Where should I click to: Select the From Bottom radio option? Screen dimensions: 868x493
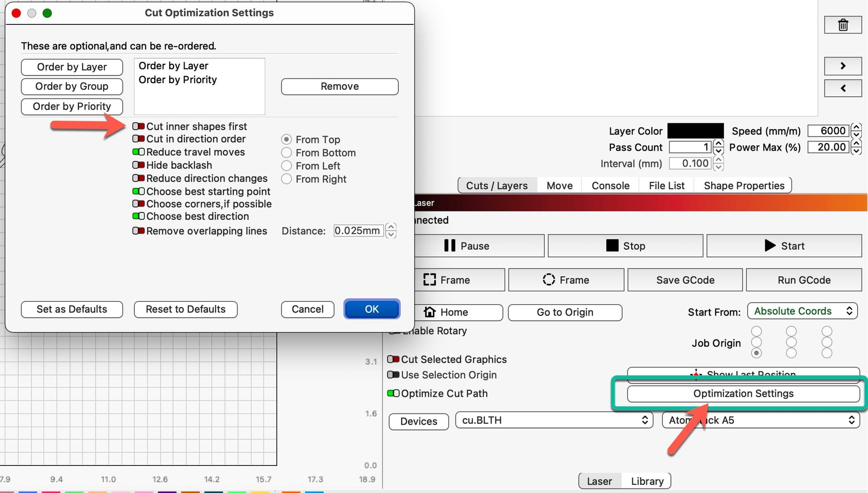click(286, 153)
